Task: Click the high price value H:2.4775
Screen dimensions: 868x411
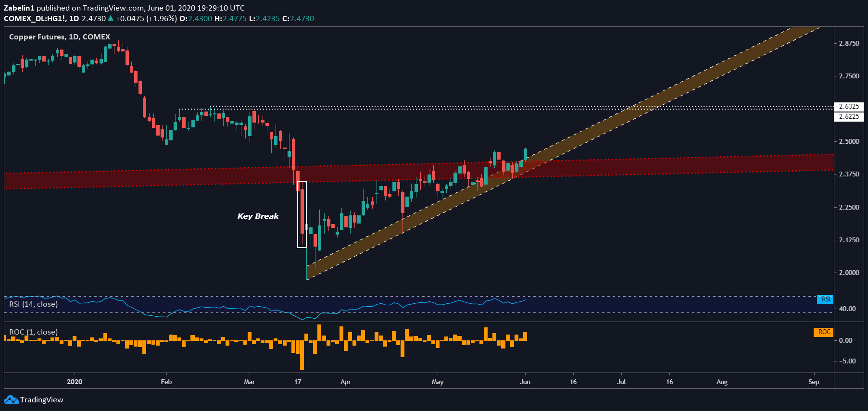Action: (230, 19)
